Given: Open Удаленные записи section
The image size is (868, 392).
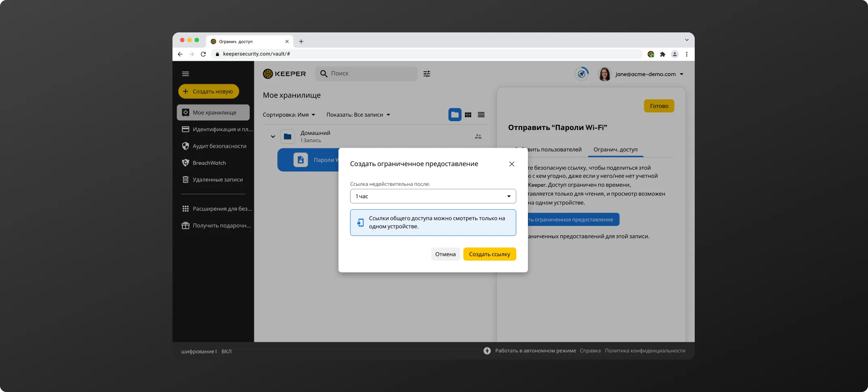Looking at the screenshot, I should click(213, 179).
